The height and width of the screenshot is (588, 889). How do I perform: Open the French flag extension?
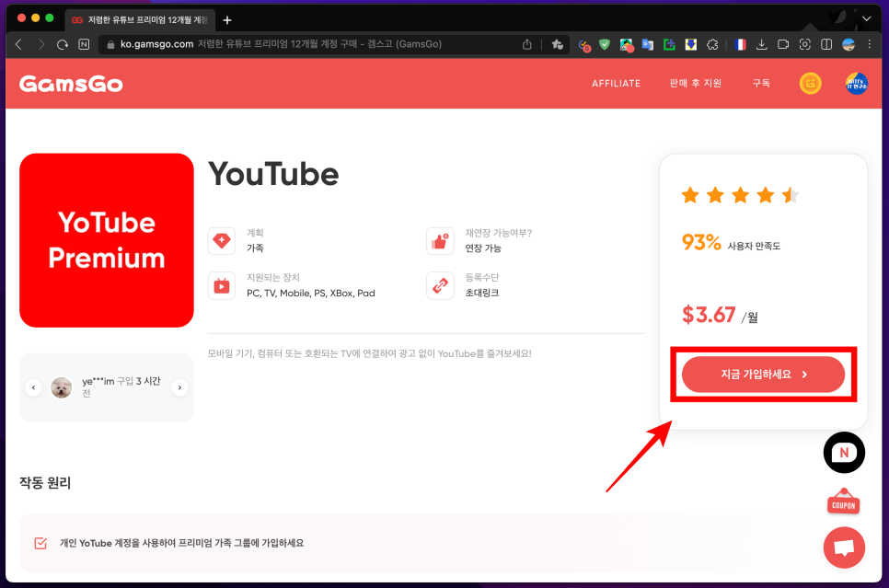740,44
